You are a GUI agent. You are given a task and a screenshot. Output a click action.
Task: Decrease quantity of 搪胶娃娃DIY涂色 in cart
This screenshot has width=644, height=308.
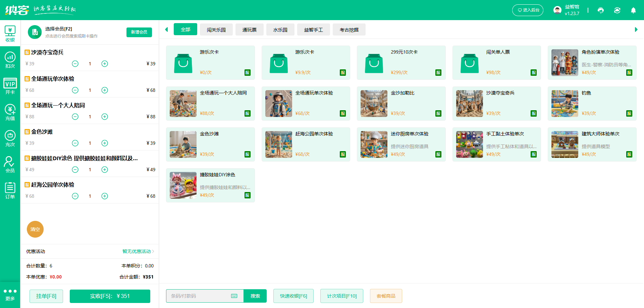tap(75, 170)
